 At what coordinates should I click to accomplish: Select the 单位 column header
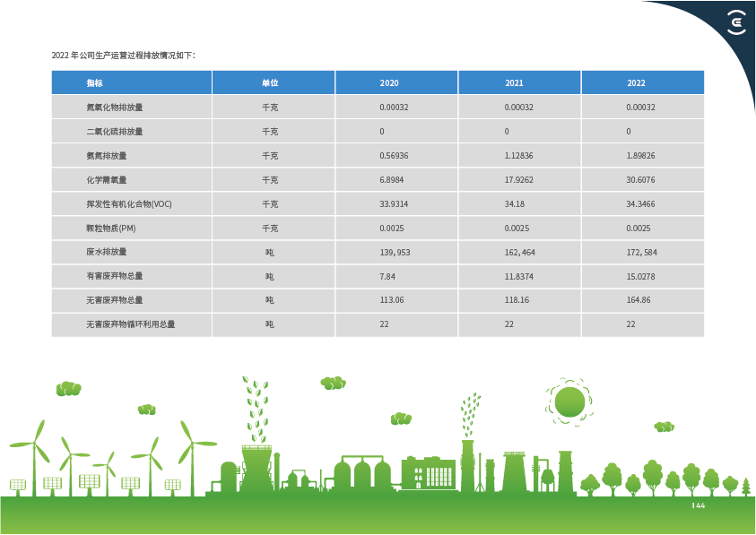(x=270, y=82)
